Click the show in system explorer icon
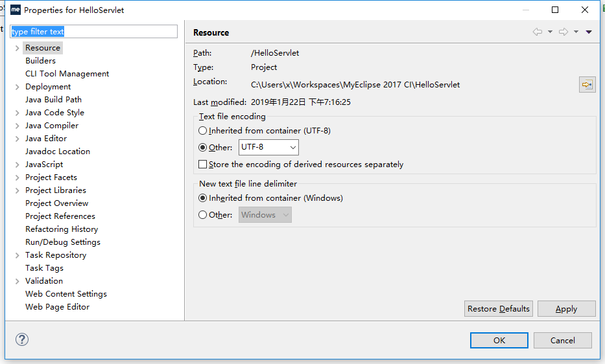The width and height of the screenshot is (605, 364). coord(587,84)
